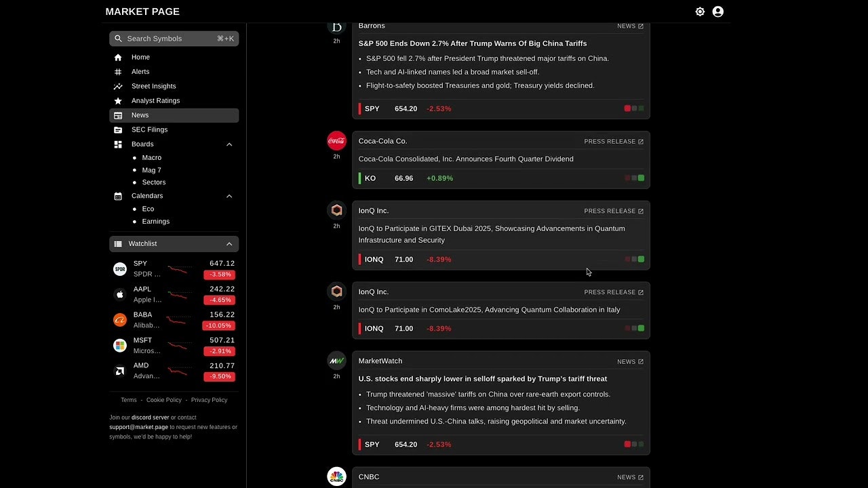
Task: Open the Home section from the sidebar
Action: [118, 57]
